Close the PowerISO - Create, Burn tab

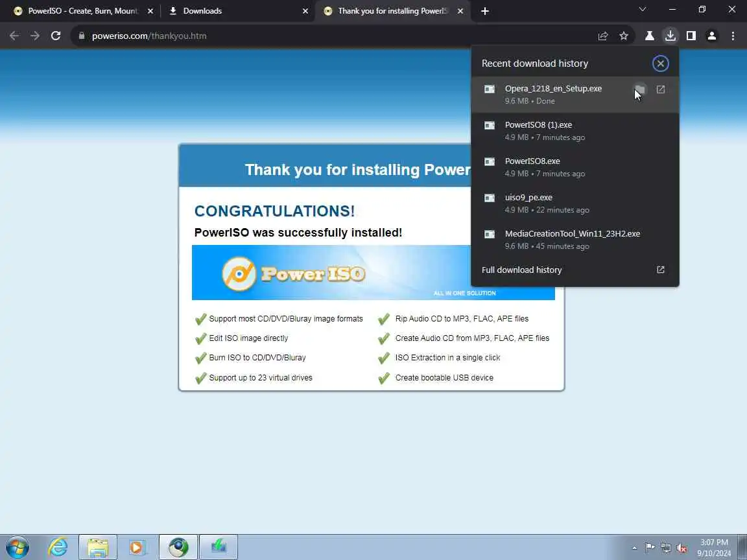pyautogui.click(x=150, y=11)
